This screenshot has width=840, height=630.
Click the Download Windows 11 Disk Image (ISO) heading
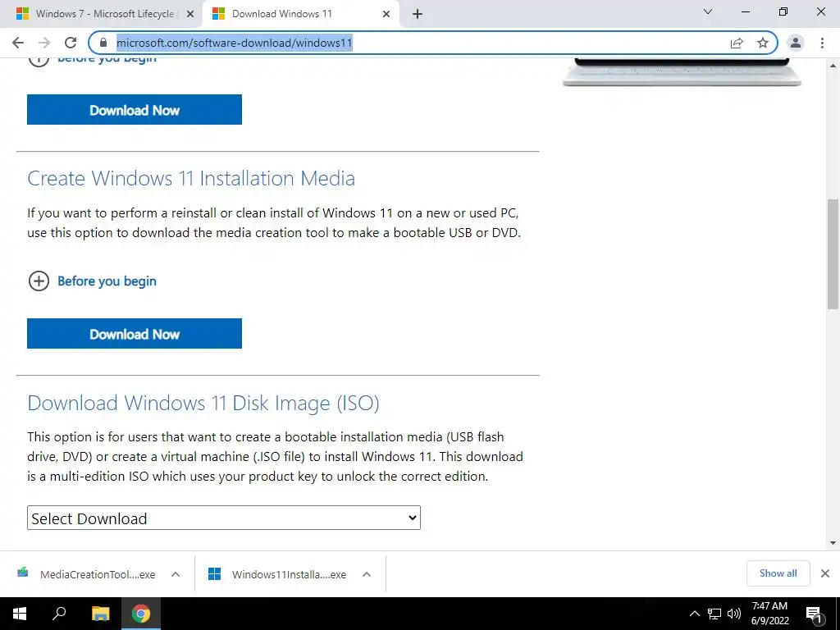(203, 403)
